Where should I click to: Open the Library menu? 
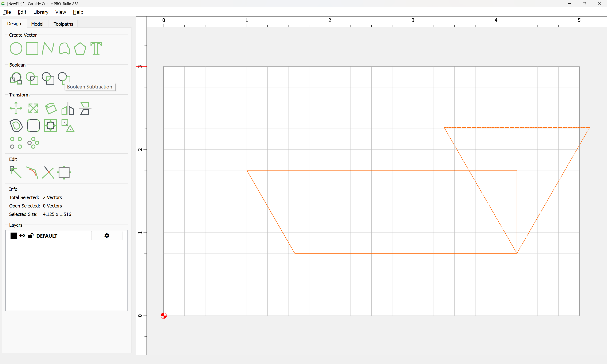(41, 12)
